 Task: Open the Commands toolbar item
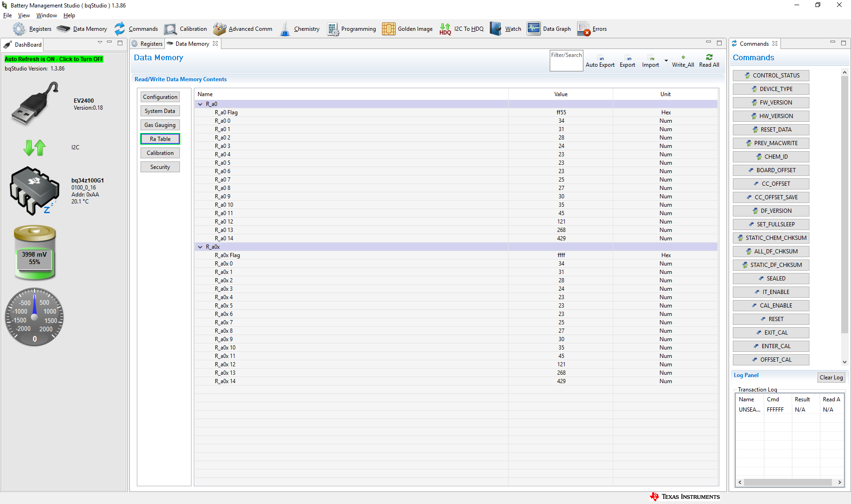point(136,29)
